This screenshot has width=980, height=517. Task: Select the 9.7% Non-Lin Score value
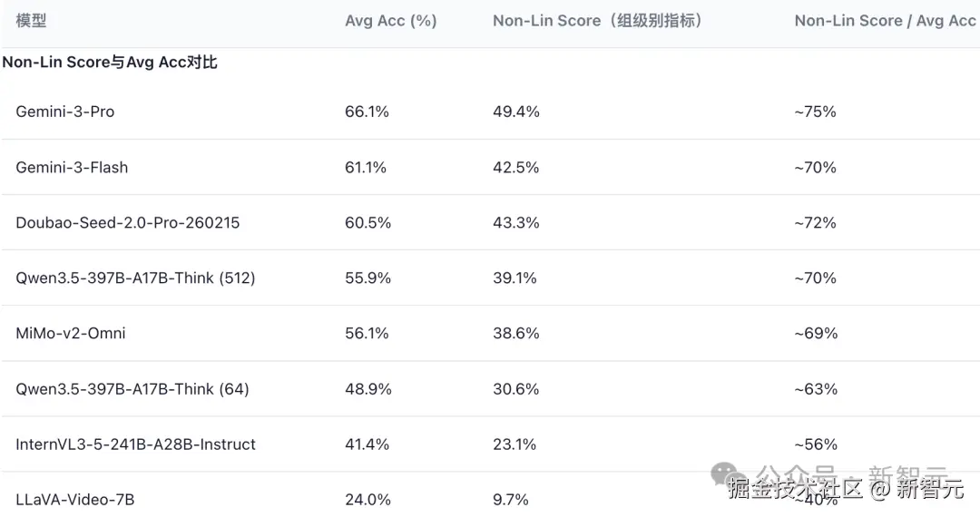click(x=511, y=500)
